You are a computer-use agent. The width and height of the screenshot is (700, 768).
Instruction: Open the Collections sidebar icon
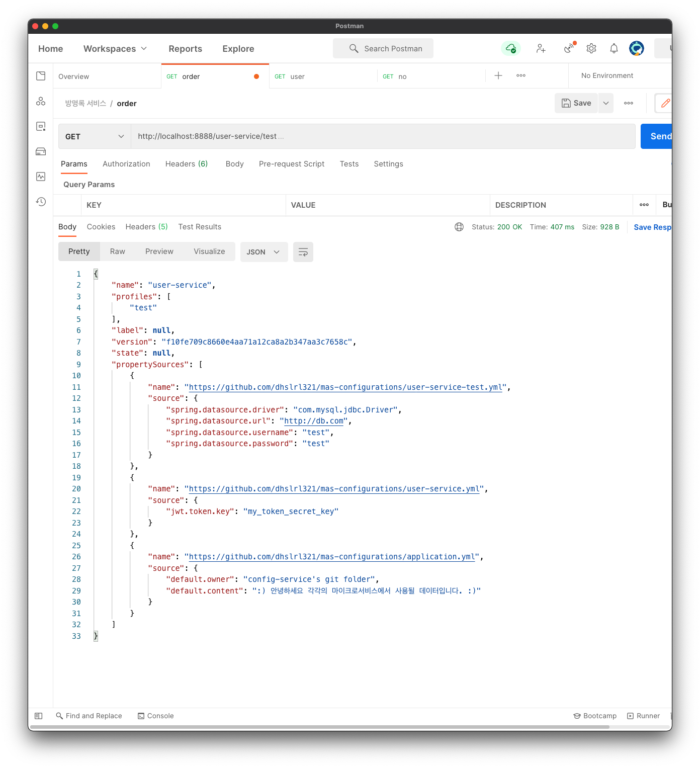tap(41, 76)
